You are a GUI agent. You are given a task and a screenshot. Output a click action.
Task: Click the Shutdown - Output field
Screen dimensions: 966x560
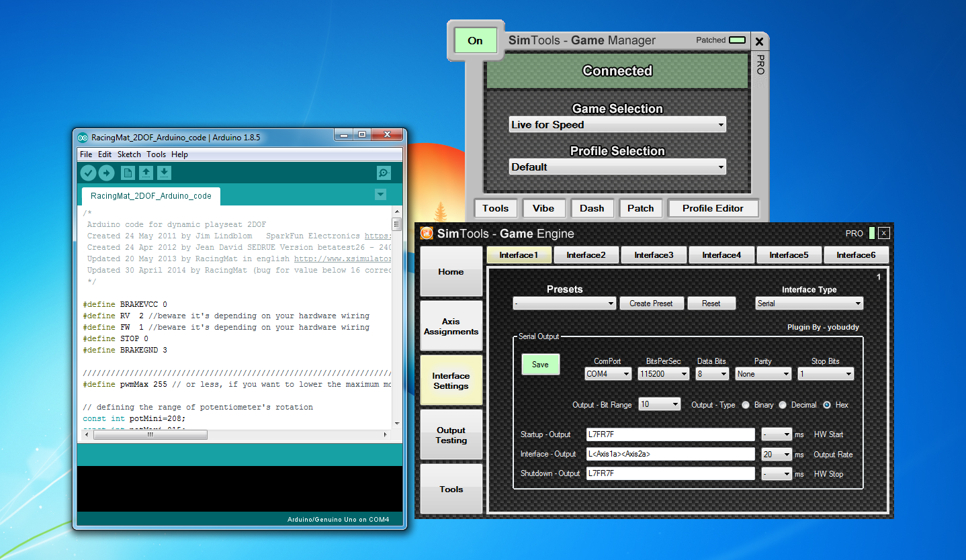click(x=670, y=474)
